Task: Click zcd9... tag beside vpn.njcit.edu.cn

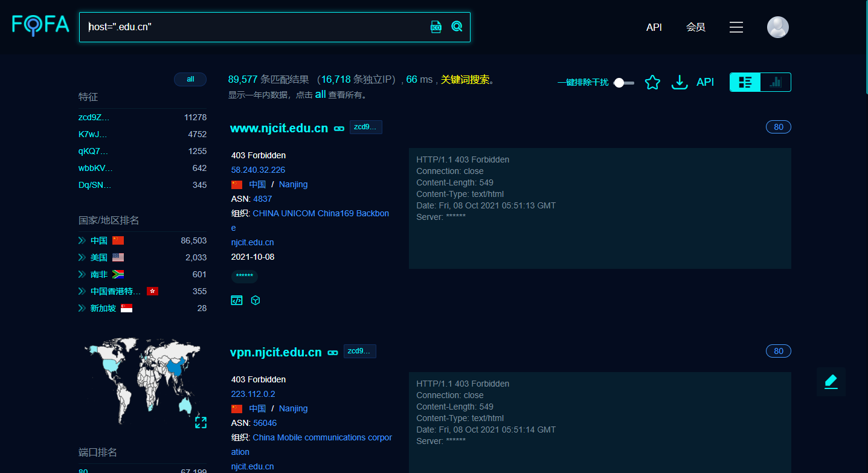Action: click(x=360, y=351)
